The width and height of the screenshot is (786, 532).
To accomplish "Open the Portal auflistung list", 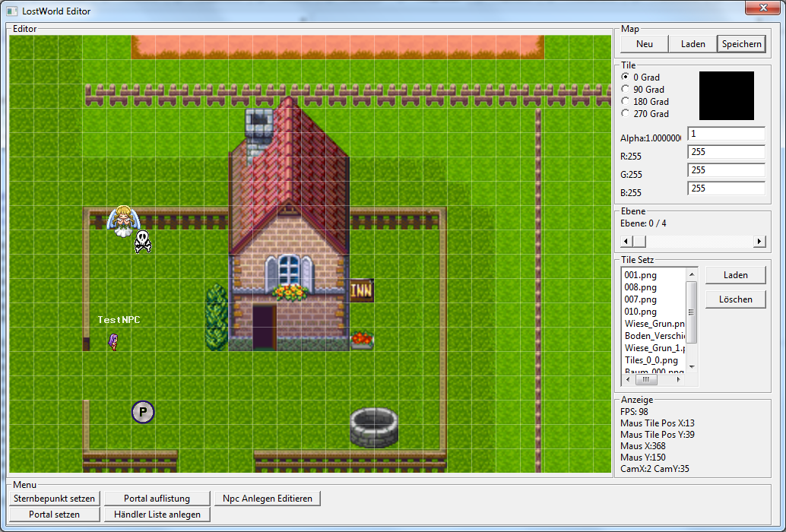I will coord(157,499).
